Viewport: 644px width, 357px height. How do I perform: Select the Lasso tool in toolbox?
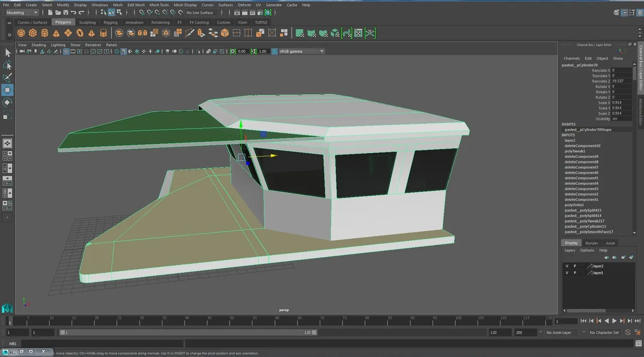tap(8, 65)
